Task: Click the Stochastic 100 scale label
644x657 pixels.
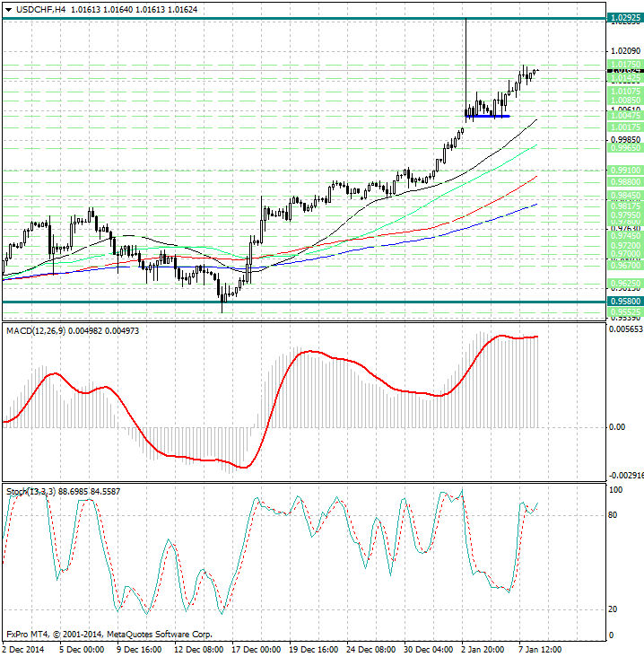Action: pos(615,490)
